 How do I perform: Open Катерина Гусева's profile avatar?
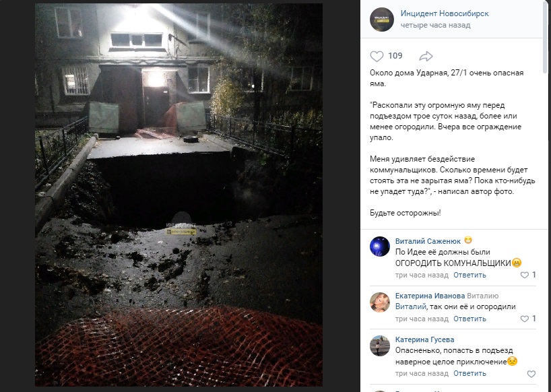(x=380, y=346)
